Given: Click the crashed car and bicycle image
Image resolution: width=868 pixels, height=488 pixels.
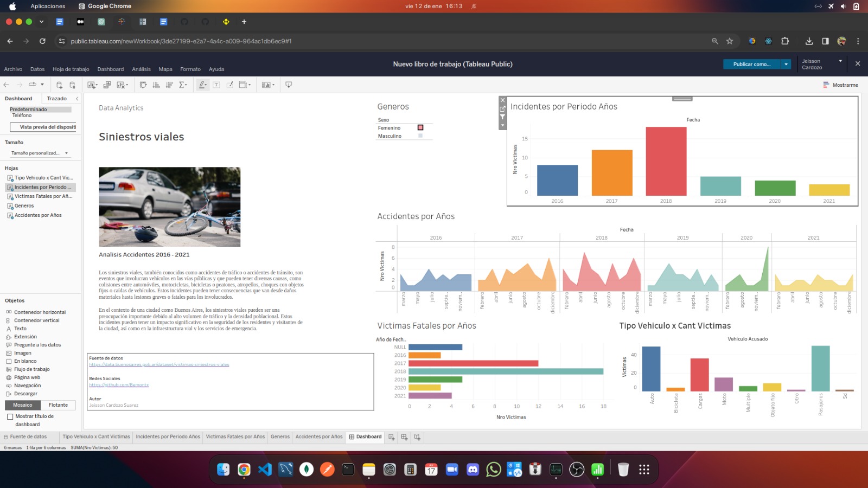Looking at the screenshot, I should [169, 207].
